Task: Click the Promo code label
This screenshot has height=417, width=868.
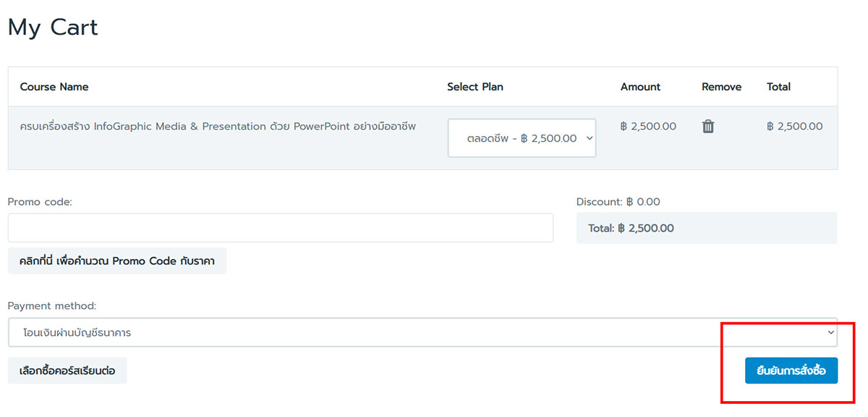Action: tap(40, 202)
